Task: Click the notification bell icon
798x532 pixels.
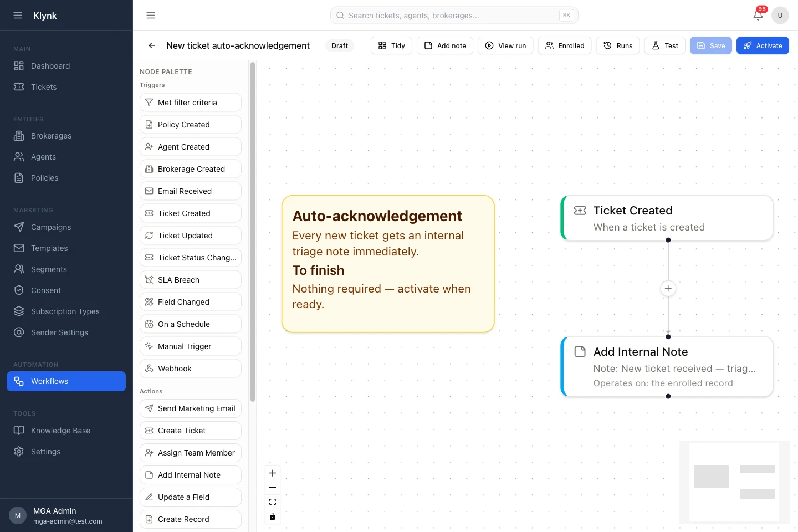Action: pyautogui.click(x=758, y=16)
